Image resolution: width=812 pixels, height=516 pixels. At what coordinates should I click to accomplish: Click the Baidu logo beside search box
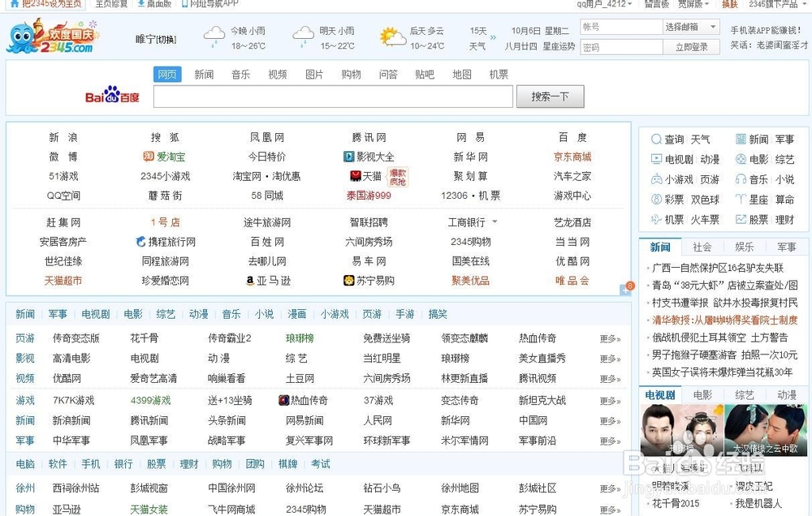tap(112, 95)
